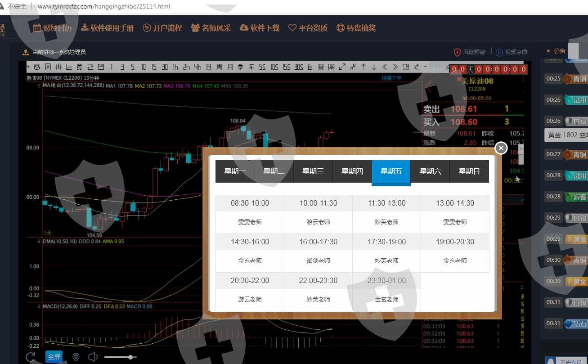Open 软件使用手册 from the top navigation
588x364 pixels.
click(x=108, y=28)
